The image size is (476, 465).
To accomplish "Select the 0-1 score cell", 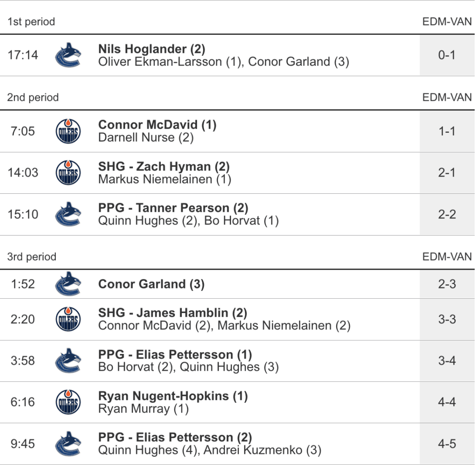I will tap(447, 55).
